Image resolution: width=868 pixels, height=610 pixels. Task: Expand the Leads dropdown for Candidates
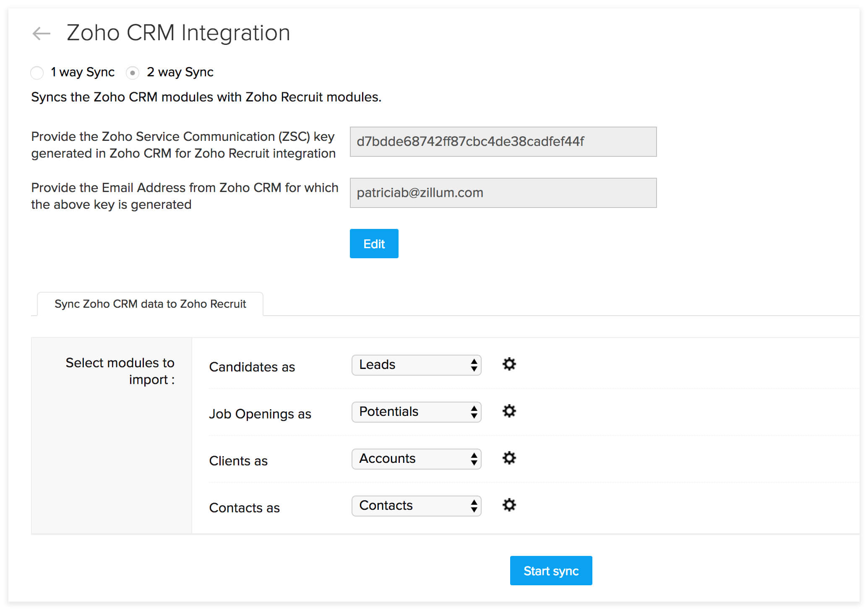416,365
